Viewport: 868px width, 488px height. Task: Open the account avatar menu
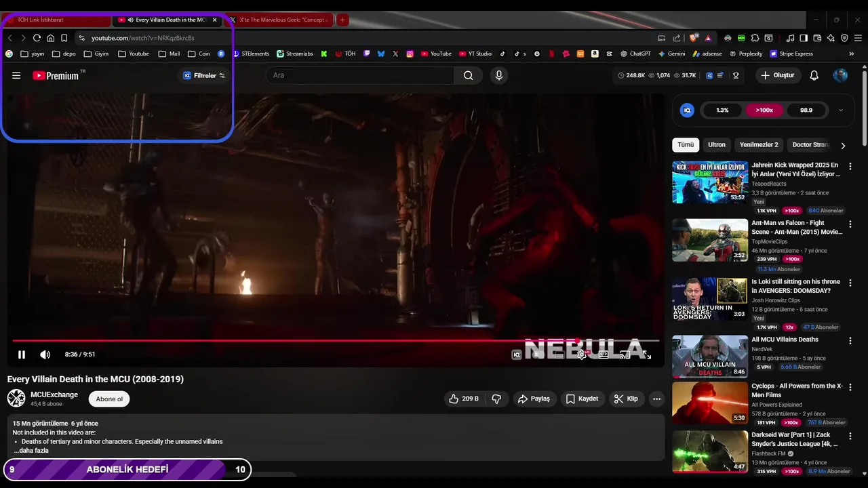coord(840,75)
